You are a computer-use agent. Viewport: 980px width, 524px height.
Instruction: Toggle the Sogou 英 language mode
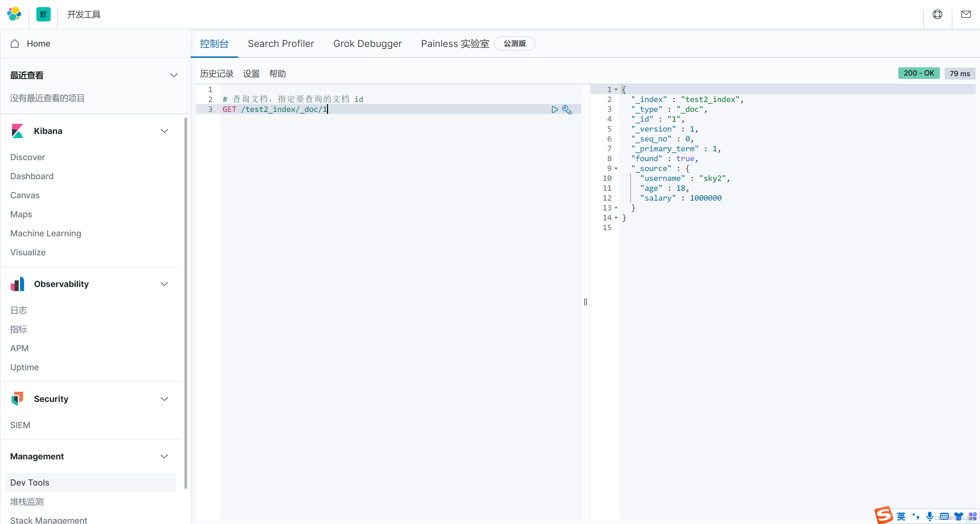[x=901, y=516]
